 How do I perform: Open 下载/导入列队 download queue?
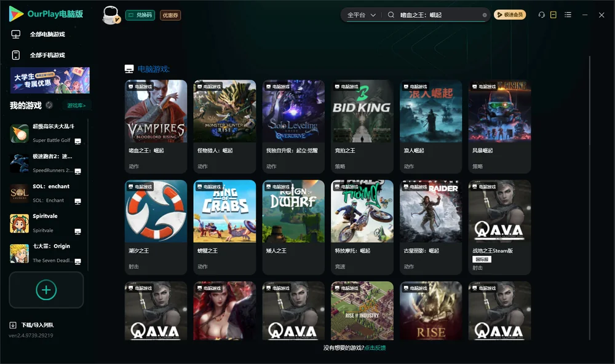click(x=32, y=325)
